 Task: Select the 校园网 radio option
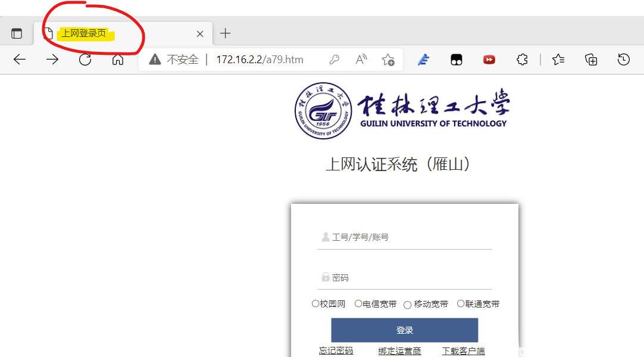(315, 304)
